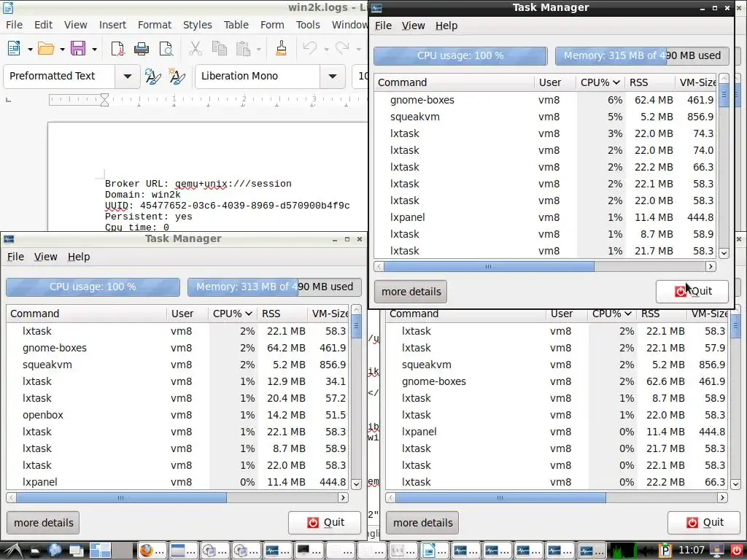Click the User column header in bottom-right Task Manager
This screenshot has width=747, height=560.
pos(567,314)
